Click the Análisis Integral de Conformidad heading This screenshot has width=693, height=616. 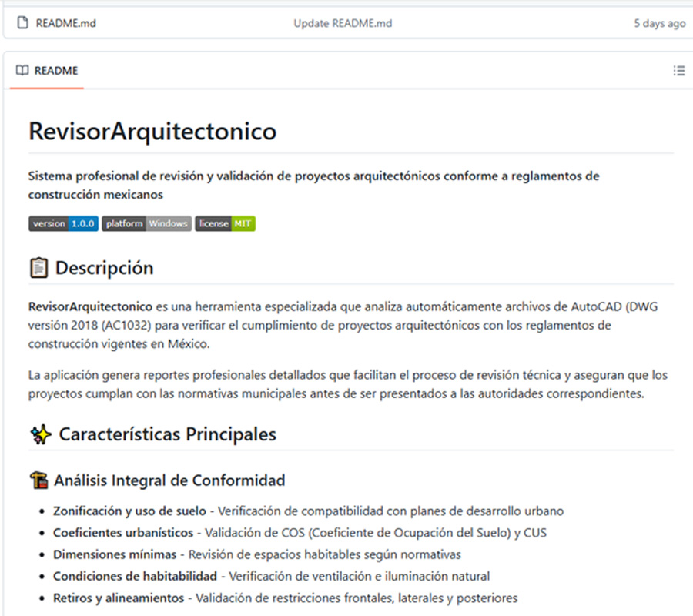tap(169, 480)
